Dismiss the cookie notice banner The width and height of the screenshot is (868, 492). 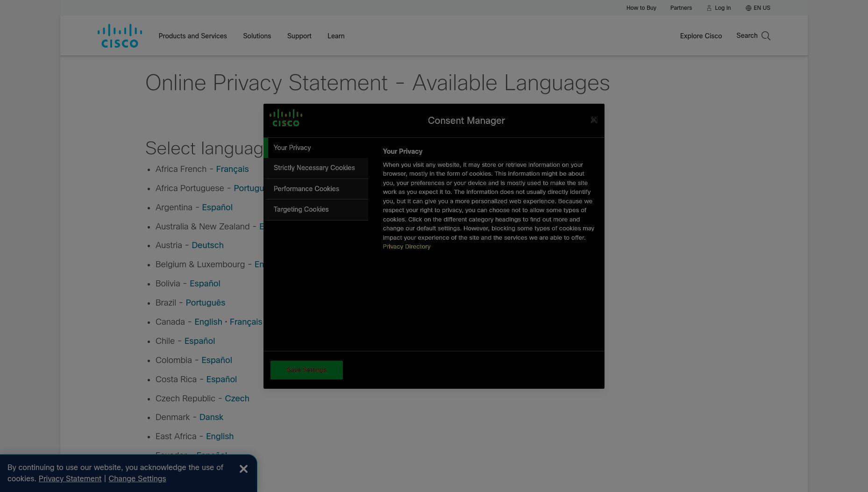click(243, 469)
